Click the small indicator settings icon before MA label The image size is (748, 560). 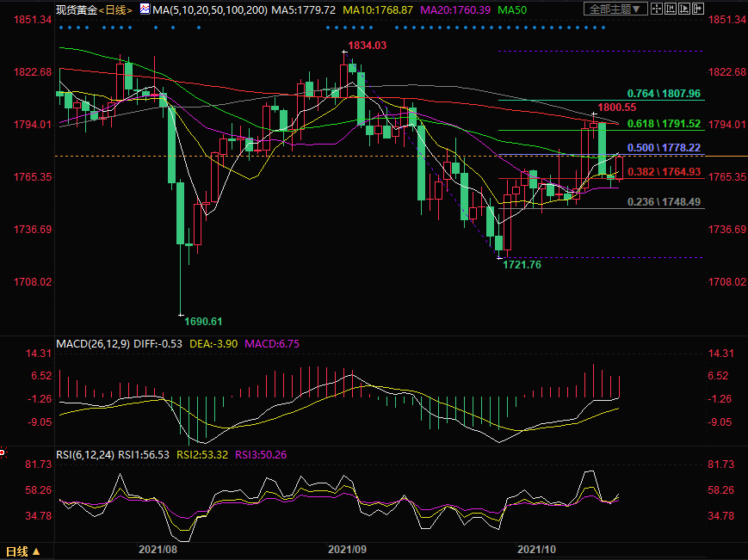[x=143, y=9]
